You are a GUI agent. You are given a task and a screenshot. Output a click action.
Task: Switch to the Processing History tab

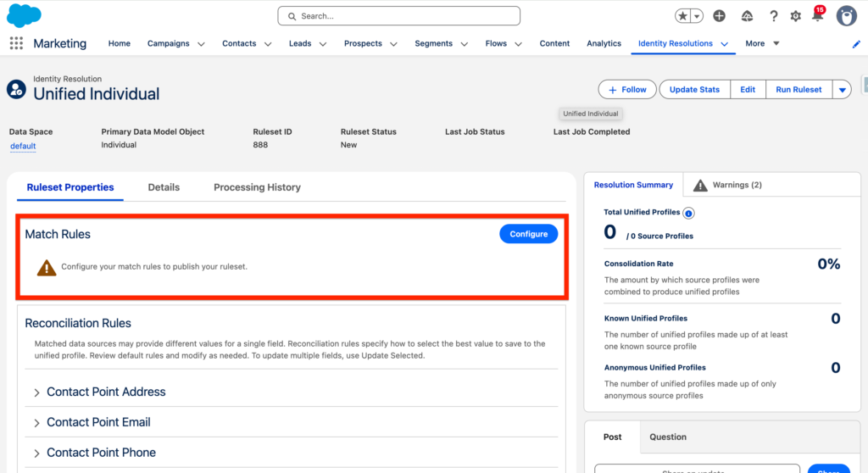click(257, 187)
